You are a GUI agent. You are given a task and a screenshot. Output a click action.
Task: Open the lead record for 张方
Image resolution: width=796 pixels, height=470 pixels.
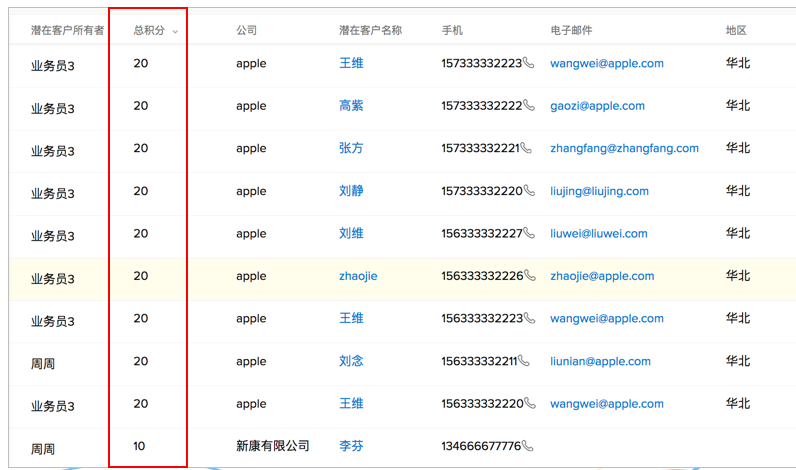coord(351,148)
